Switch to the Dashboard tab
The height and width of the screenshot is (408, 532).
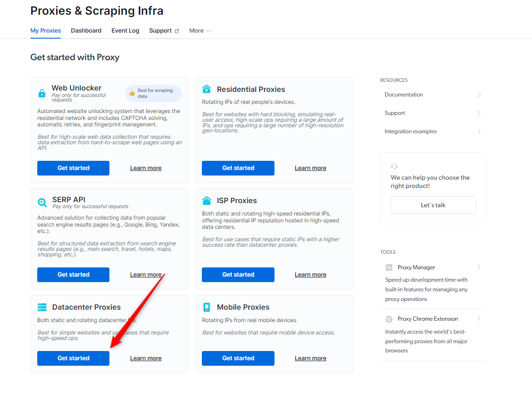(x=86, y=30)
